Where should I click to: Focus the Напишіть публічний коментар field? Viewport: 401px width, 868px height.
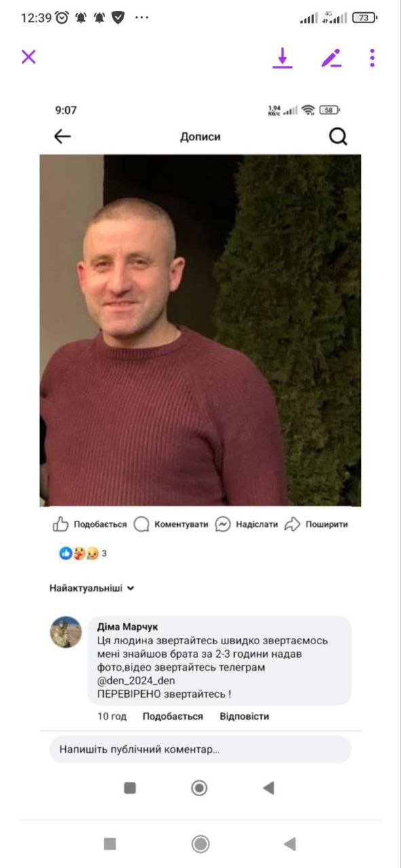click(x=200, y=749)
